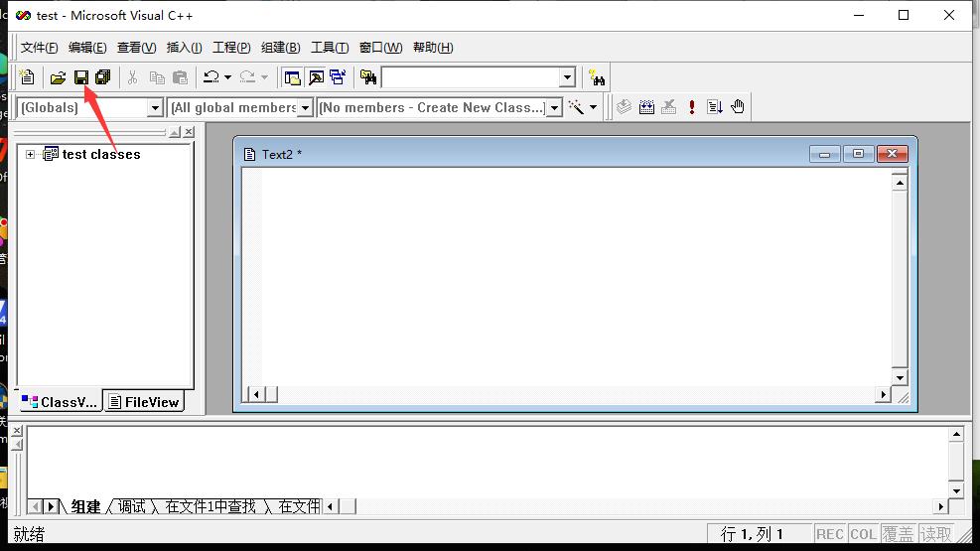Viewport: 980px width, 551px height.
Task: Click the Undo arrow icon
Action: (211, 77)
